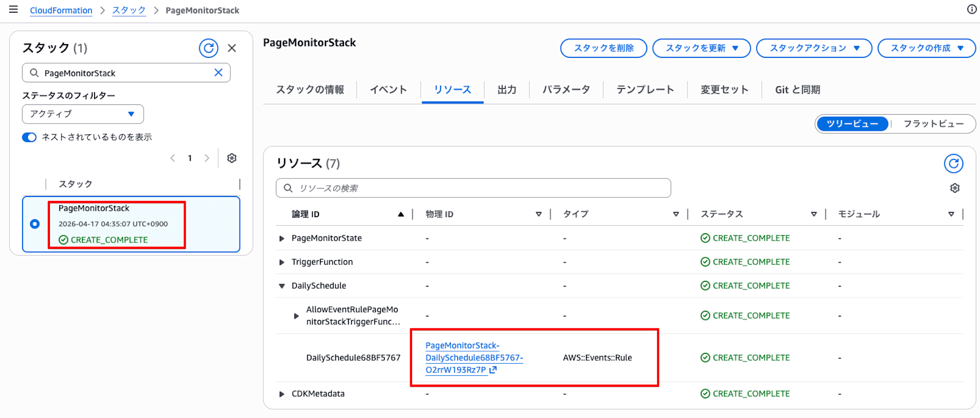The image size is (980, 418).
Task: Switch to the イベント tab
Action: point(388,90)
